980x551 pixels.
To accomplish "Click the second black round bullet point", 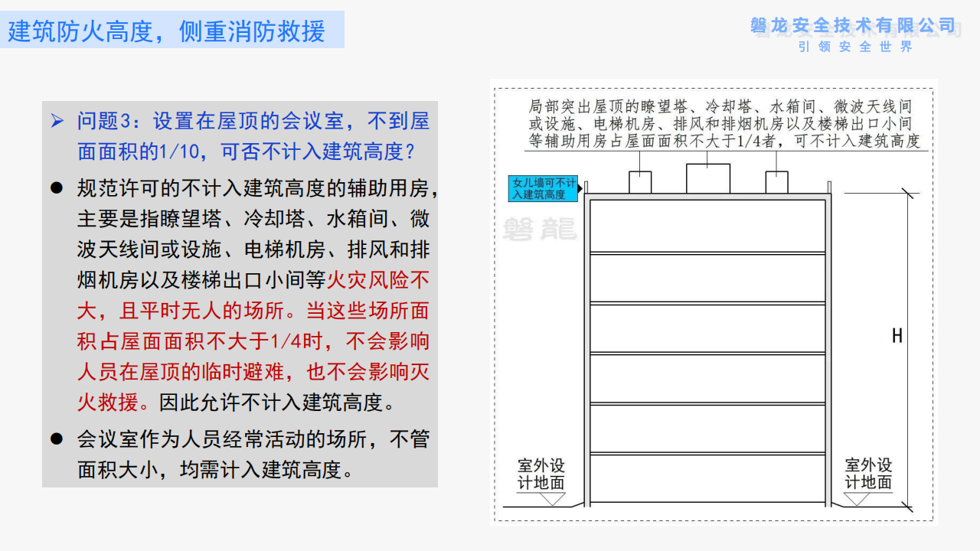I will (56, 439).
